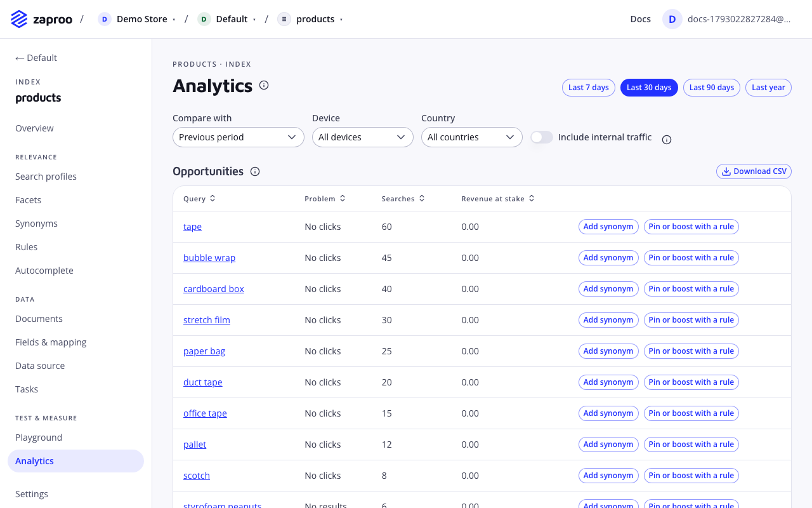This screenshot has height=508, width=812.
Task: Open stretch film query link
Action: [x=207, y=320]
